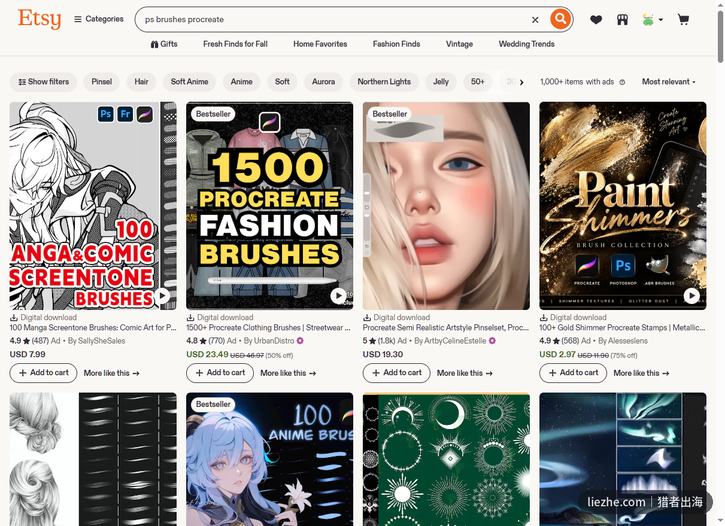Image resolution: width=725 pixels, height=526 pixels.
Task: Open the 1500 Procreate Fashion Brushes thumbnail
Action: tap(270, 206)
